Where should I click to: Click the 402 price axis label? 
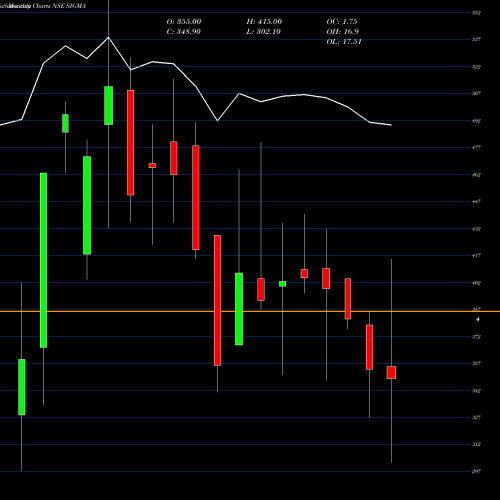pyautogui.click(x=476, y=283)
